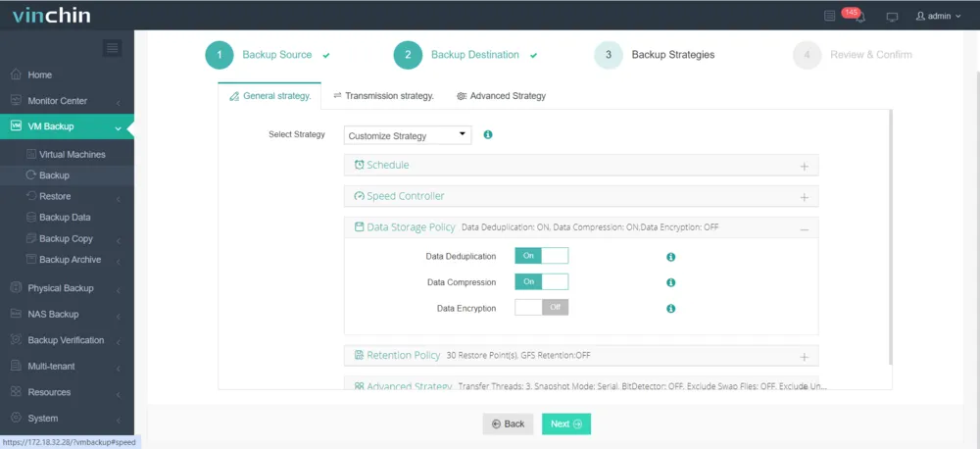The width and height of the screenshot is (980, 449).
Task: Click the Restore icon in submenu
Action: pyautogui.click(x=31, y=196)
